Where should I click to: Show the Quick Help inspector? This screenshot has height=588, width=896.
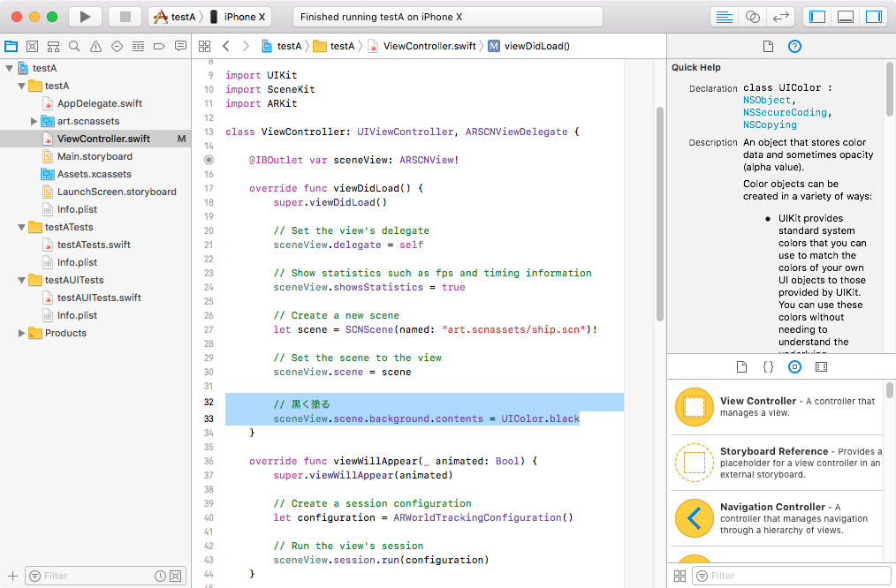click(x=794, y=46)
